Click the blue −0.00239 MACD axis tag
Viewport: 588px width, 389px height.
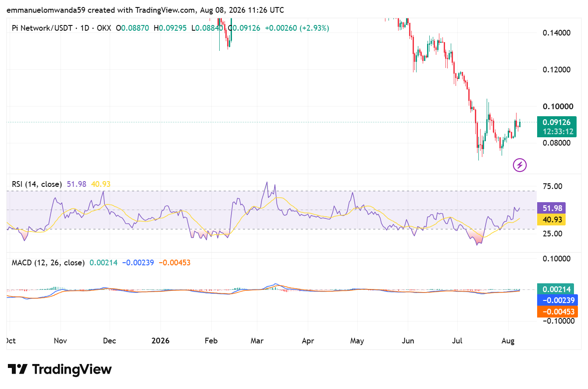pos(557,301)
